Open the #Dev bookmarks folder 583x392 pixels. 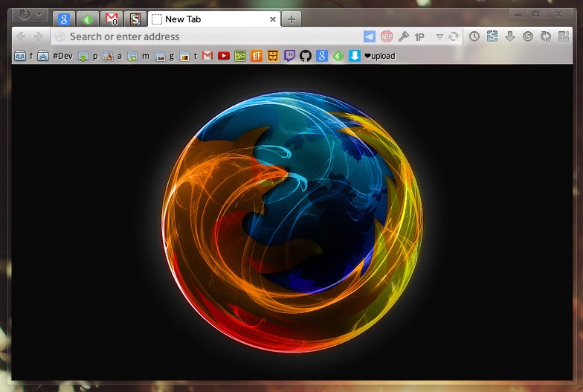click(55, 57)
